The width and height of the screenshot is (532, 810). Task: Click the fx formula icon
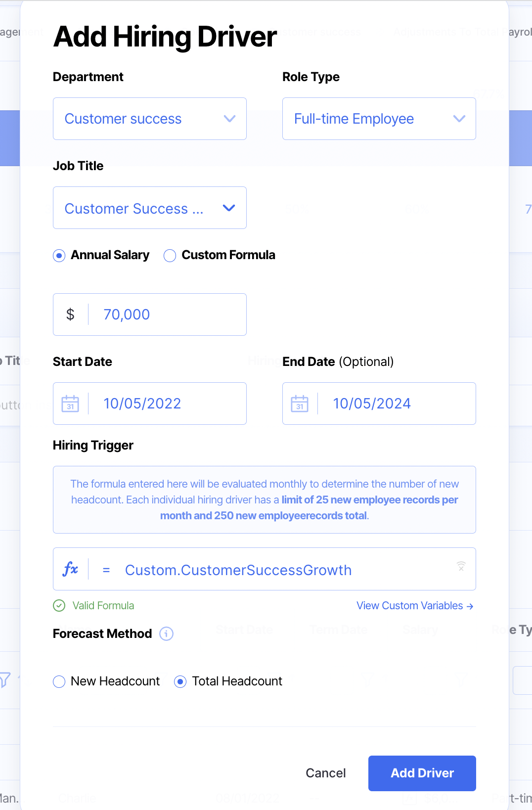click(x=71, y=569)
